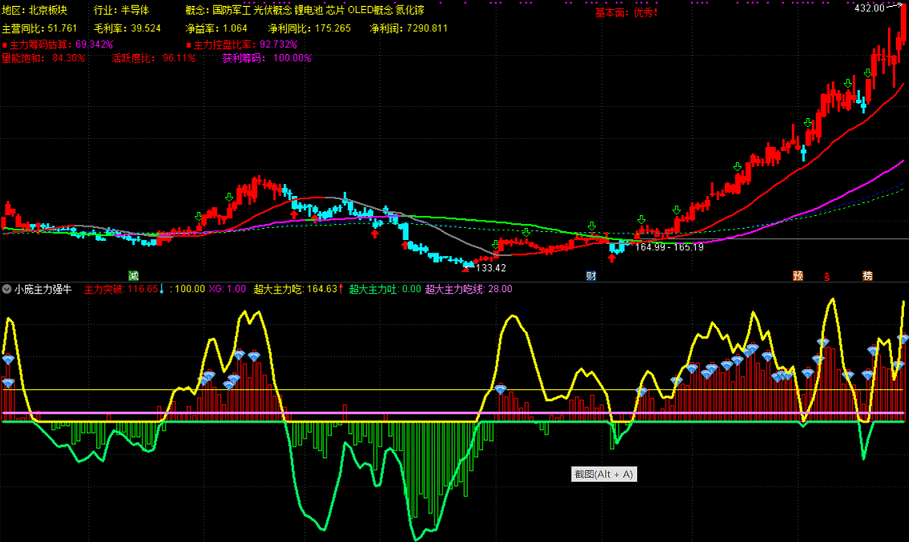Click the 164.99 - 165.19 gap label
Image resolution: width=909 pixels, height=542 pixels.
669,247
